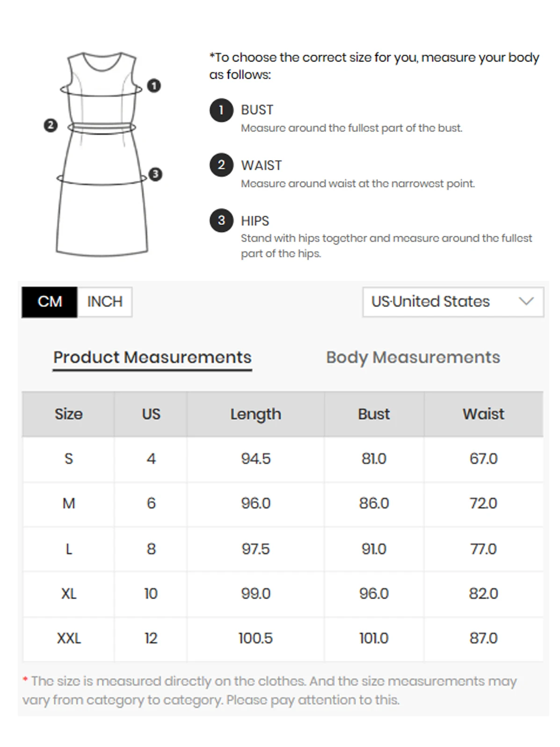560x747 pixels.
Task: Click the number 3 hips marker on dress diagram
Action: pos(155,174)
